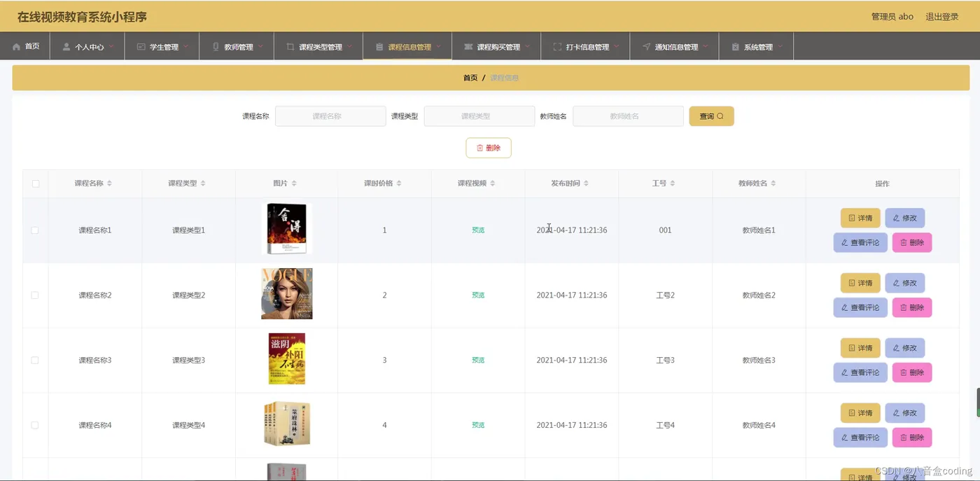Expand the 通知信息管理 dropdown arrow

pos(705,46)
